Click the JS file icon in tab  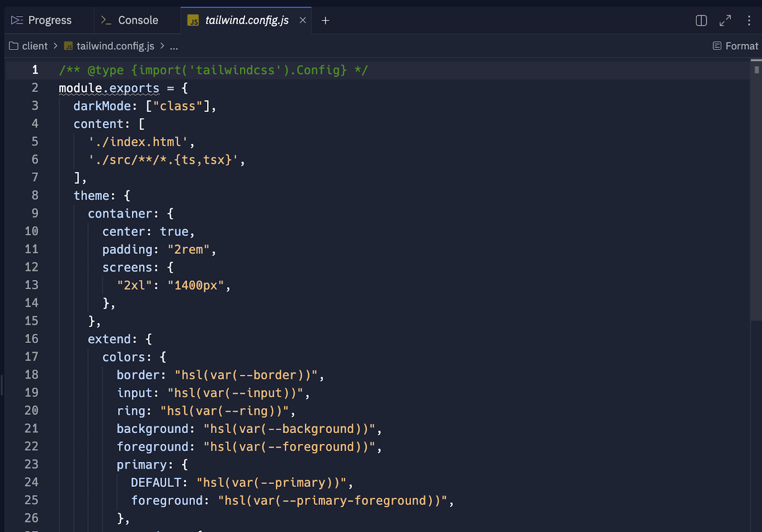coord(193,20)
